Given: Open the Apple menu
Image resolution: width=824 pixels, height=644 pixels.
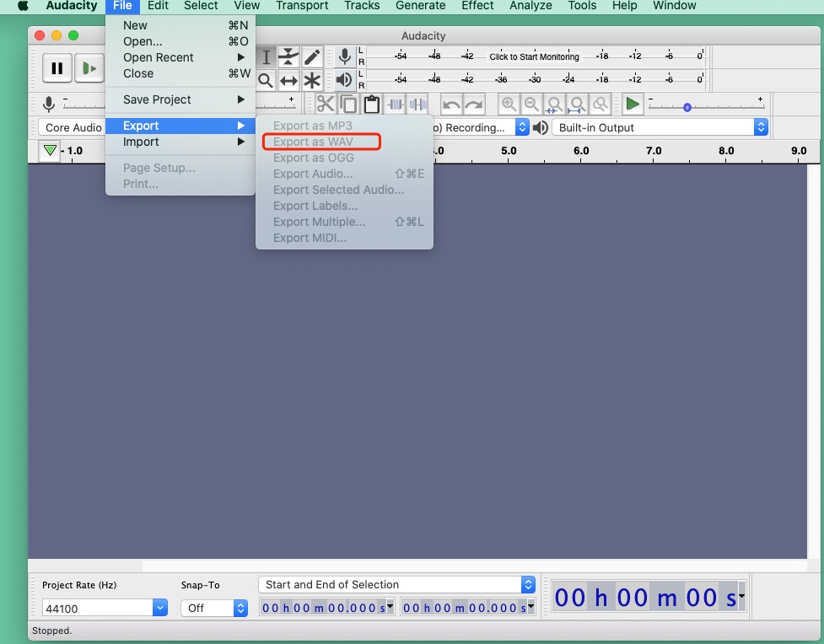Looking at the screenshot, I should click(x=23, y=6).
